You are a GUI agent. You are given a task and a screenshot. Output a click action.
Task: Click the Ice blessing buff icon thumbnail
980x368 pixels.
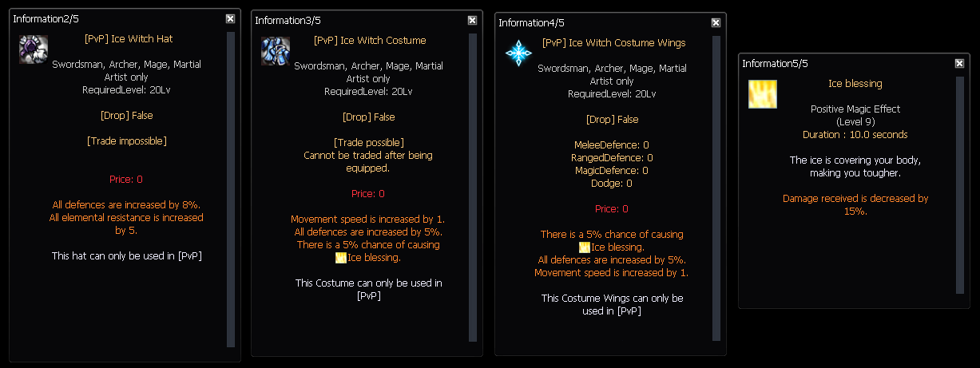tap(762, 93)
